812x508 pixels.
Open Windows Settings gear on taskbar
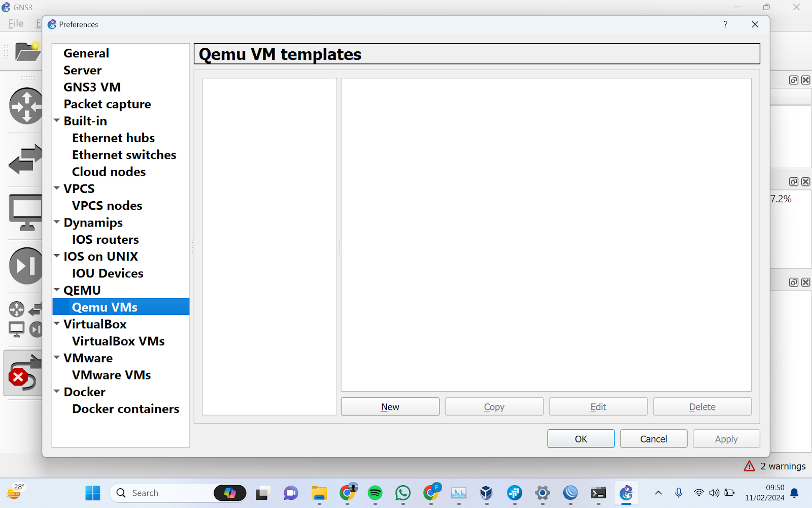[x=543, y=493]
